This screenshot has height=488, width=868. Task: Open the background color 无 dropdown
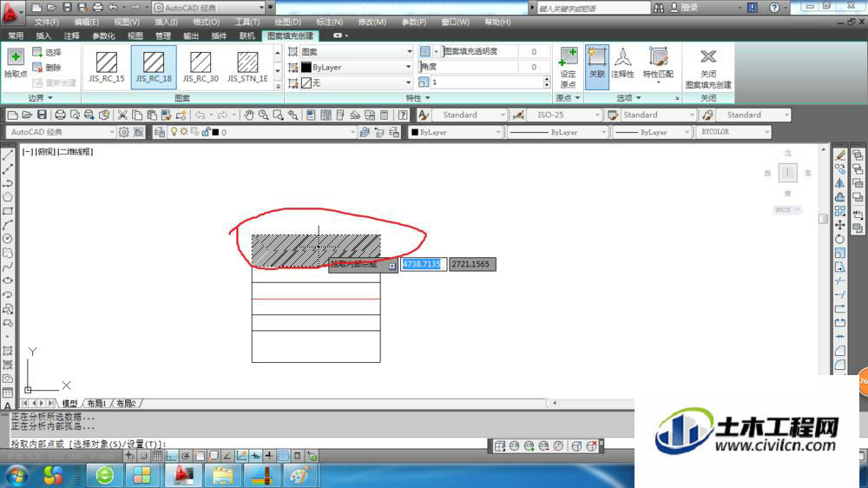(x=357, y=82)
